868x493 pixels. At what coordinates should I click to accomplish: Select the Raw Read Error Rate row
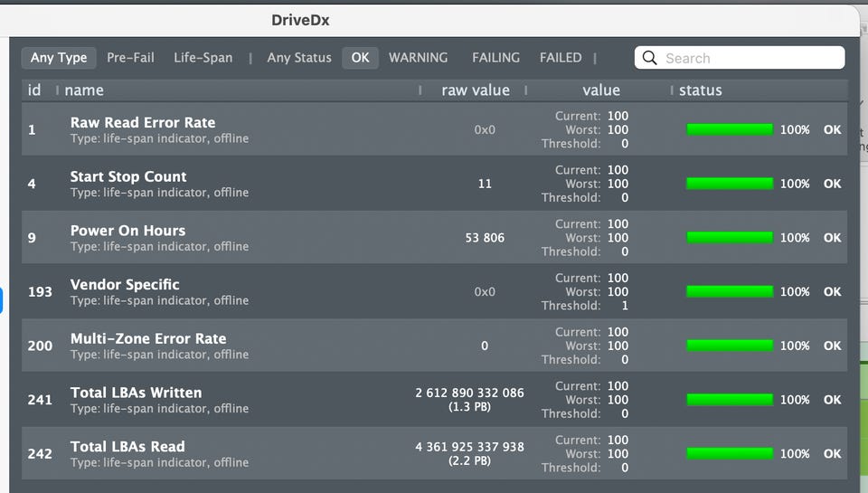[435, 129]
